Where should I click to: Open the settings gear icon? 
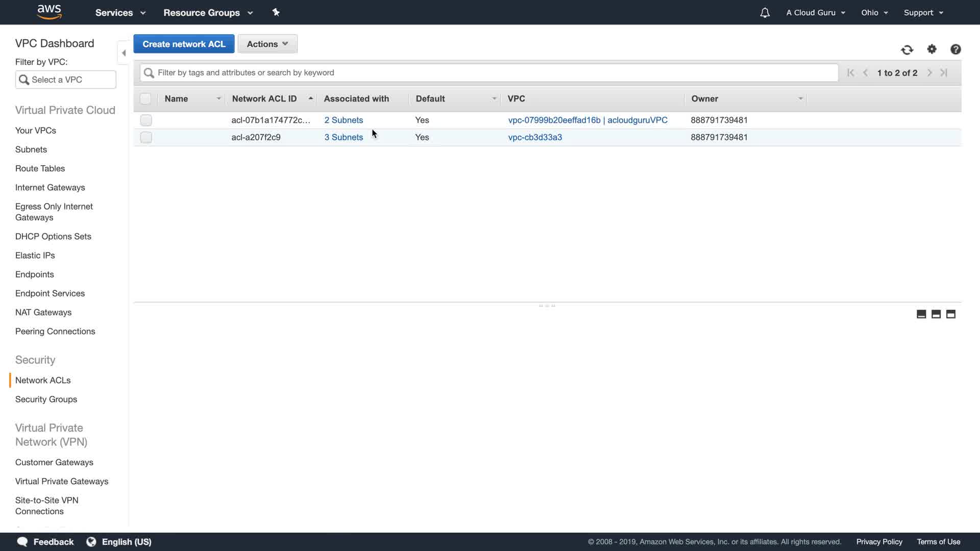pos(932,49)
